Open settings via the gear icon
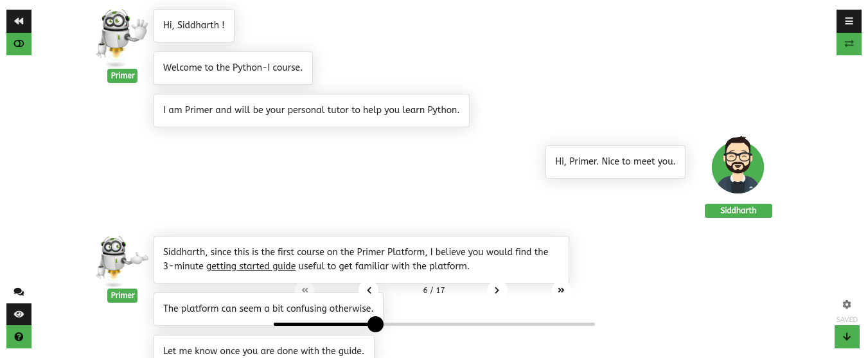868x358 pixels. (x=847, y=305)
